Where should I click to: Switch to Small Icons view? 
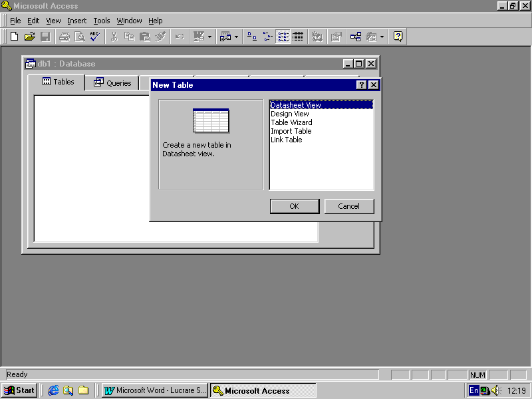click(267, 37)
